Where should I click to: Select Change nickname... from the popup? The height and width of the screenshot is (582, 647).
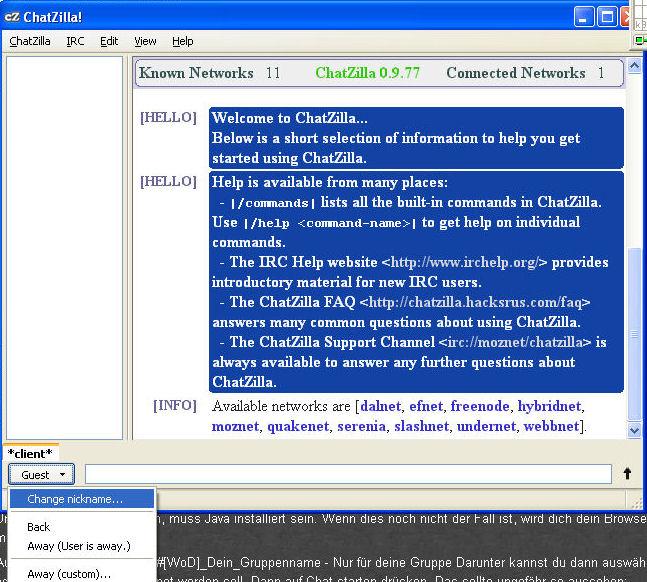75,499
